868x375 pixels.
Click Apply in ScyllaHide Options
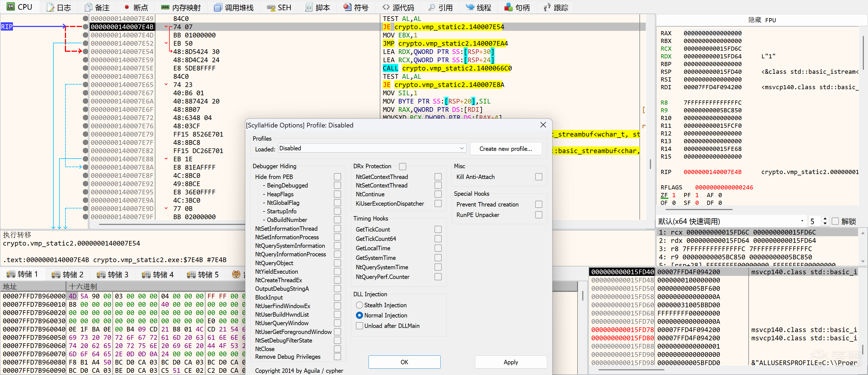coord(510,362)
